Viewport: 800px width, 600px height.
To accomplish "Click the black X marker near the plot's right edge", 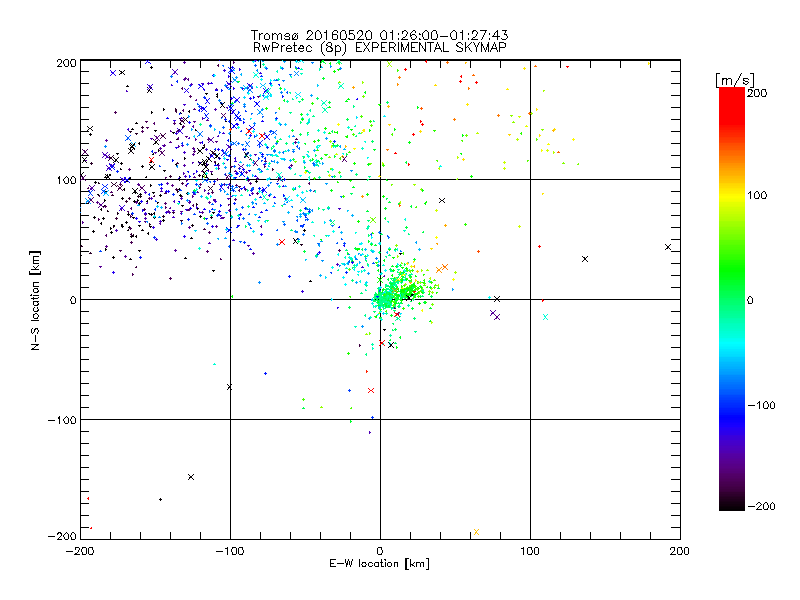I will tap(668, 247).
